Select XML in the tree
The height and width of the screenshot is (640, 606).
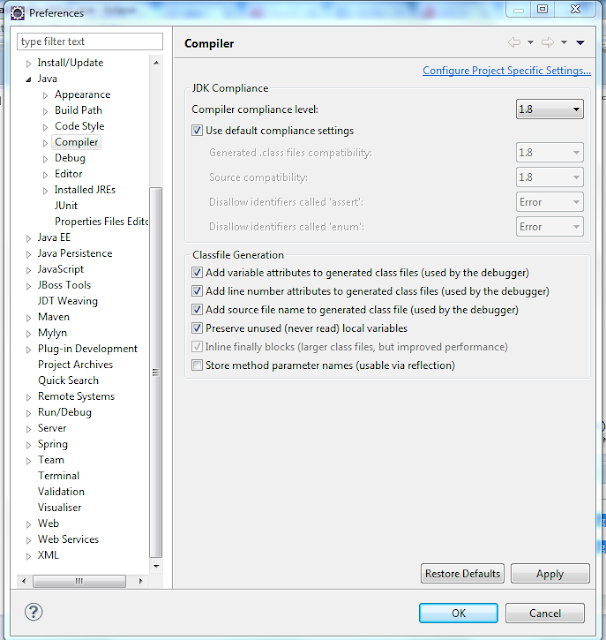[48, 556]
